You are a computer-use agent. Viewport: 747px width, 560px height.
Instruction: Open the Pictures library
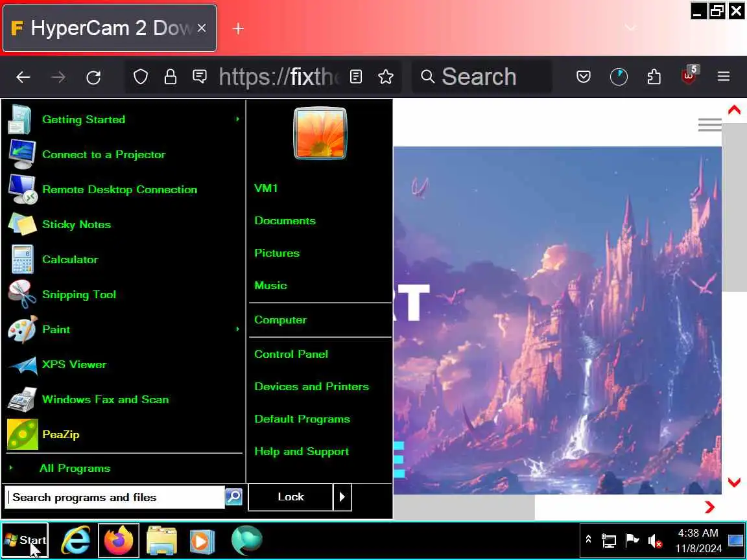point(277,253)
